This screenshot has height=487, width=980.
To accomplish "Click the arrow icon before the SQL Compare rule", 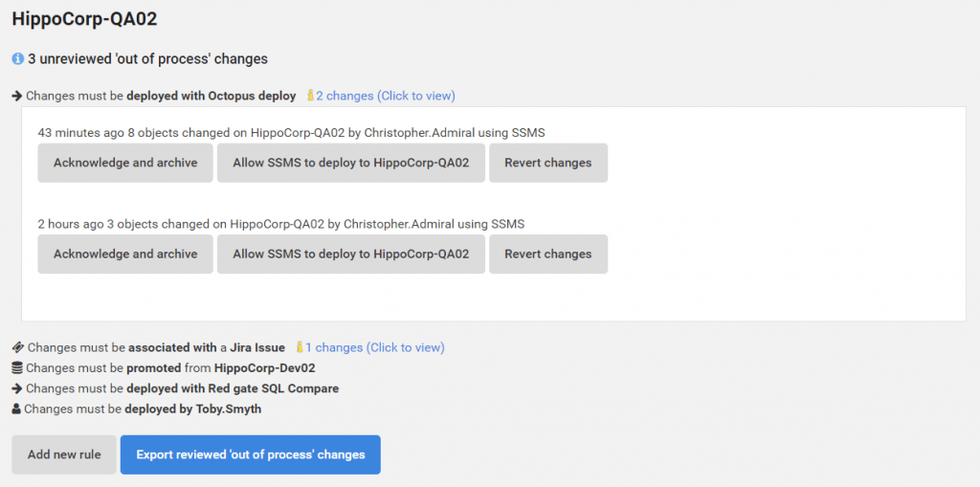I will coord(17,388).
